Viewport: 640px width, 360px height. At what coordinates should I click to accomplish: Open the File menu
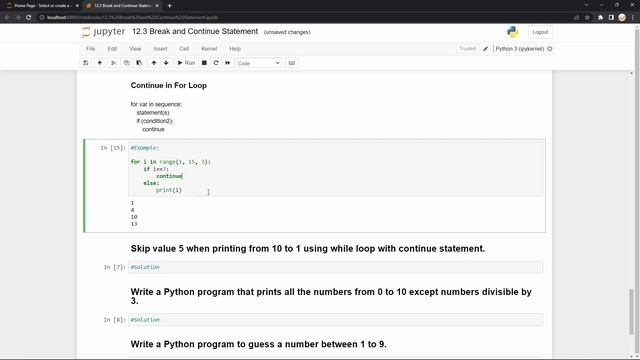[x=91, y=49]
